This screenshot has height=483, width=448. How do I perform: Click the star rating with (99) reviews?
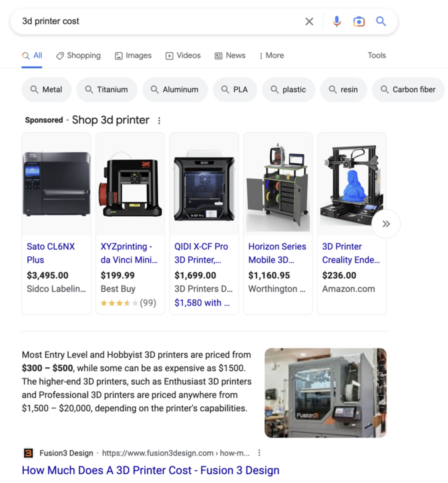(128, 303)
